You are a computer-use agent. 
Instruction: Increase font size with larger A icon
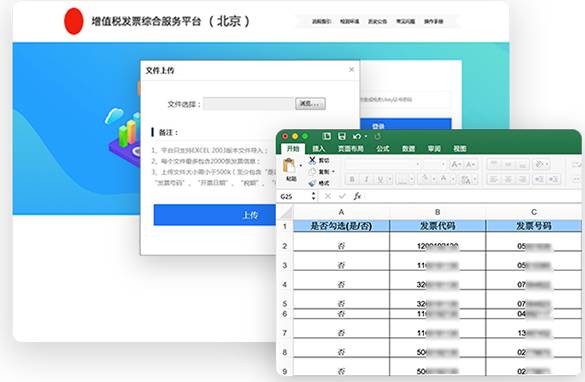click(456, 164)
